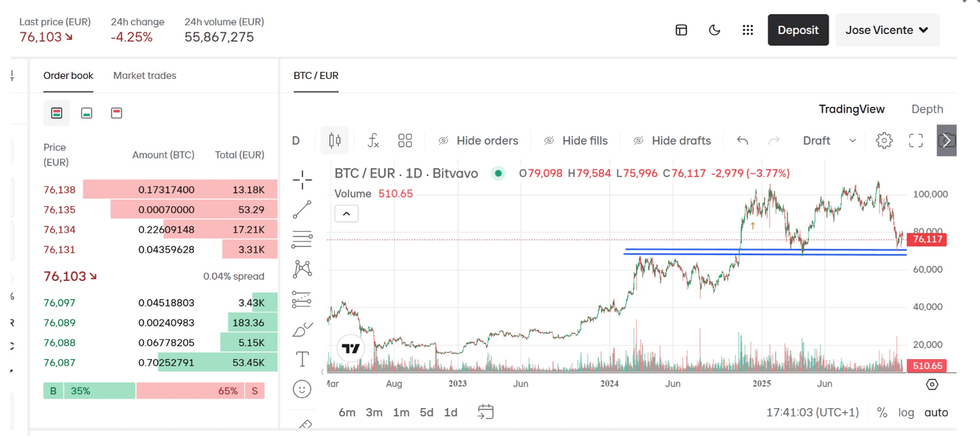Open the Draft dropdown
The width and height of the screenshot is (980, 438).
(828, 141)
